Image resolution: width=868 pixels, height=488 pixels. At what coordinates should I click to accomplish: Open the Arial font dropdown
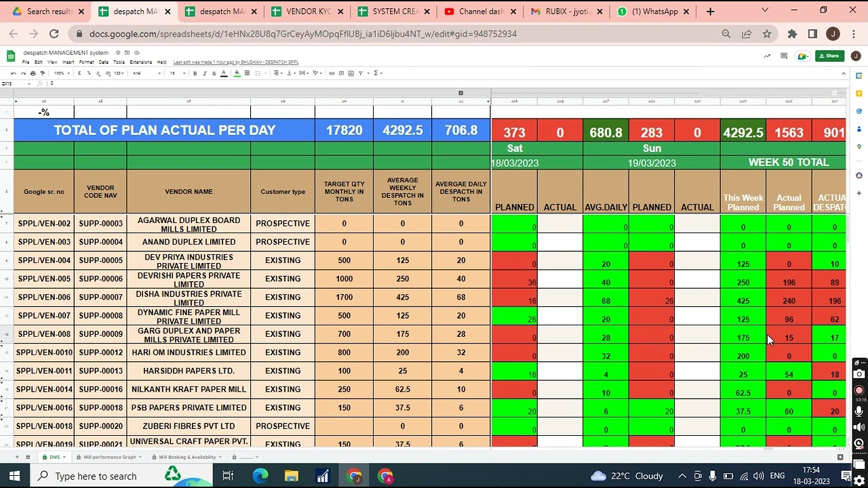(146, 73)
